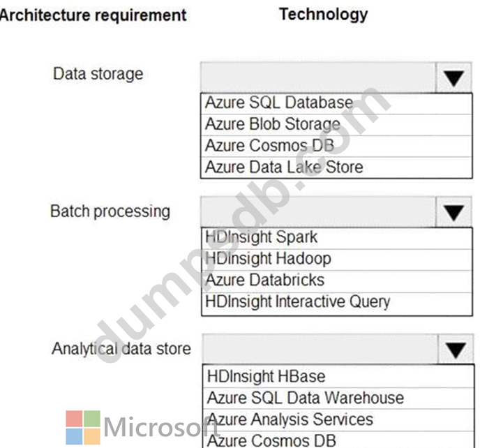Image resolution: width=480 pixels, height=448 pixels.
Task: Open the Batch processing dropdown arrow
Action: tap(454, 212)
